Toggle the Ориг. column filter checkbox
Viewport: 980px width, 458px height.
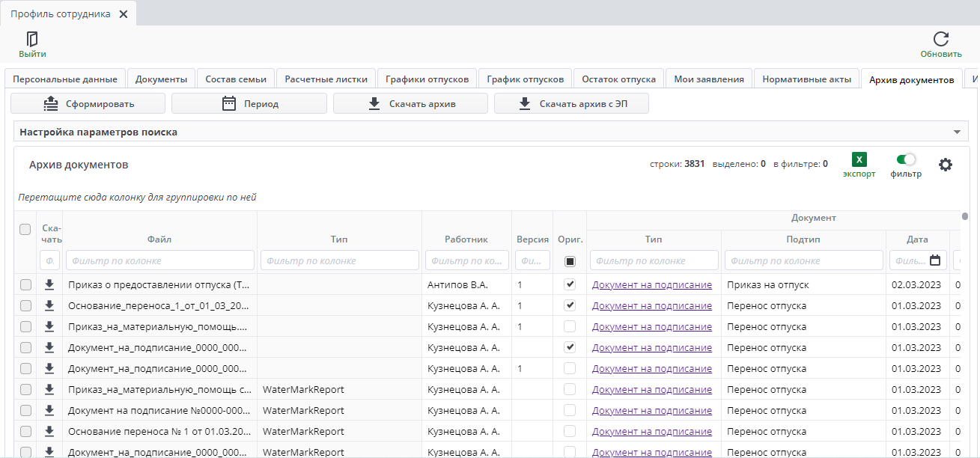click(570, 261)
